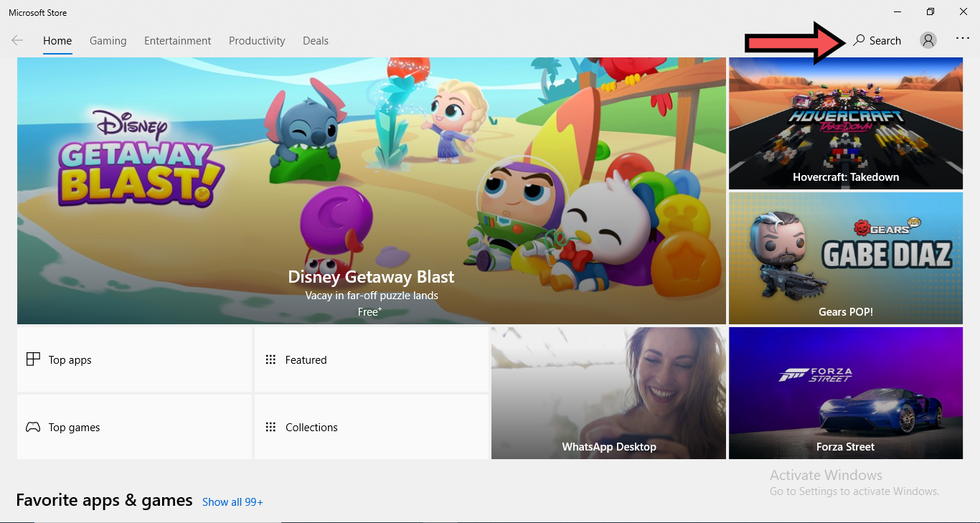The height and width of the screenshot is (523, 980).
Task: Click the search magnifier icon
Action: [x=859, y=41]
